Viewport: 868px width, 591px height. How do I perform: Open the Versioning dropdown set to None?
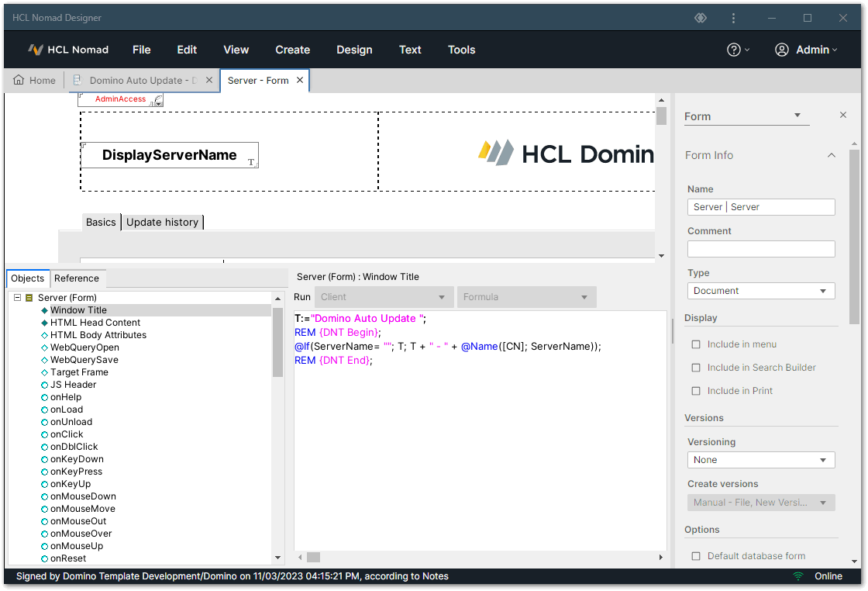tap(760, 460)
